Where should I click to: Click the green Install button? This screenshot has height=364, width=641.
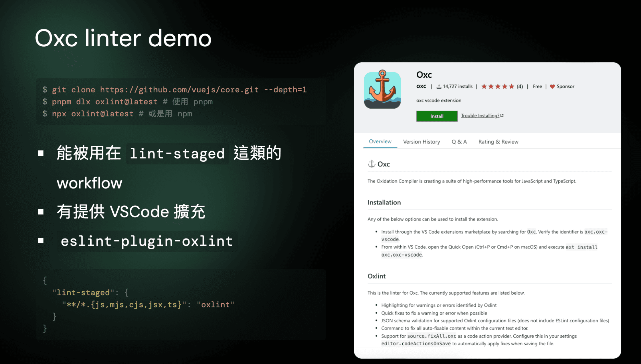(x=437, y=116)
